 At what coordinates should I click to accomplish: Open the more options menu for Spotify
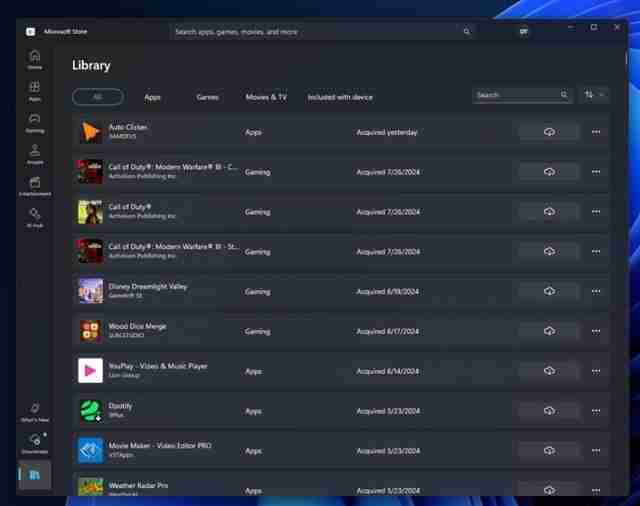coord(596,411)
